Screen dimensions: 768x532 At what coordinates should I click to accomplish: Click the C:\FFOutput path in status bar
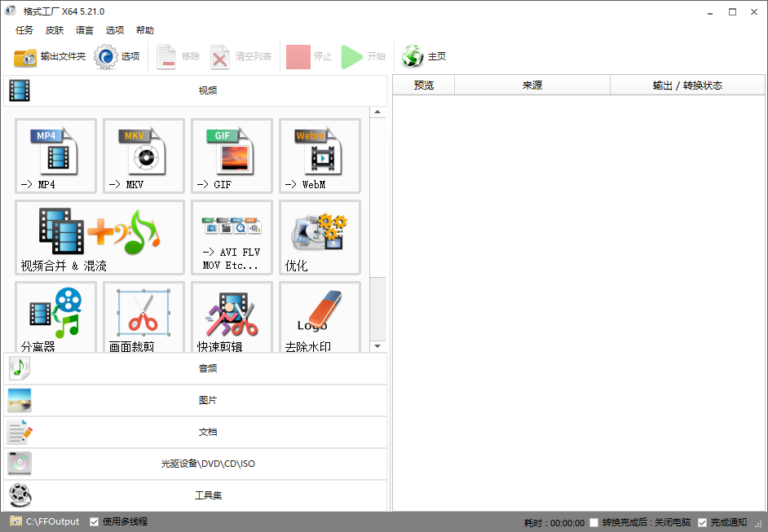coord(52,521)
